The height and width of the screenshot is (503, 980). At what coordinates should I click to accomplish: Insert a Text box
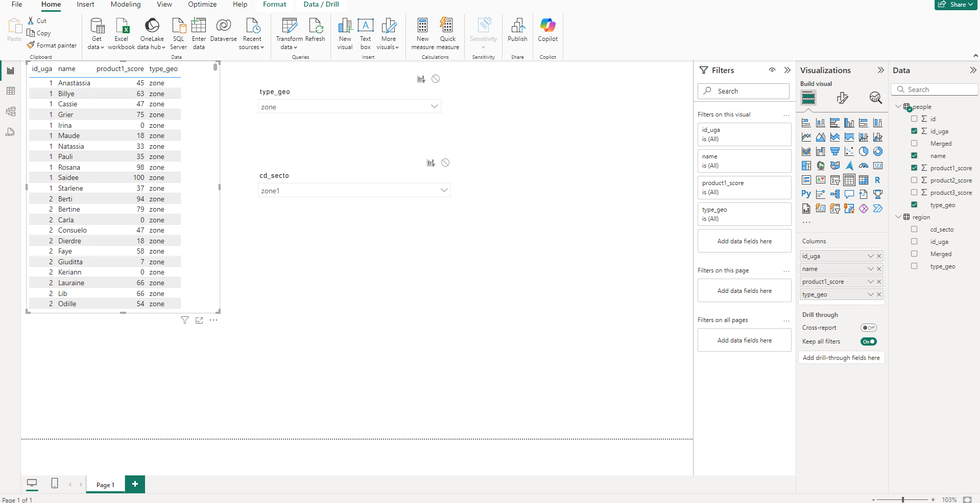tap(365, 33)
